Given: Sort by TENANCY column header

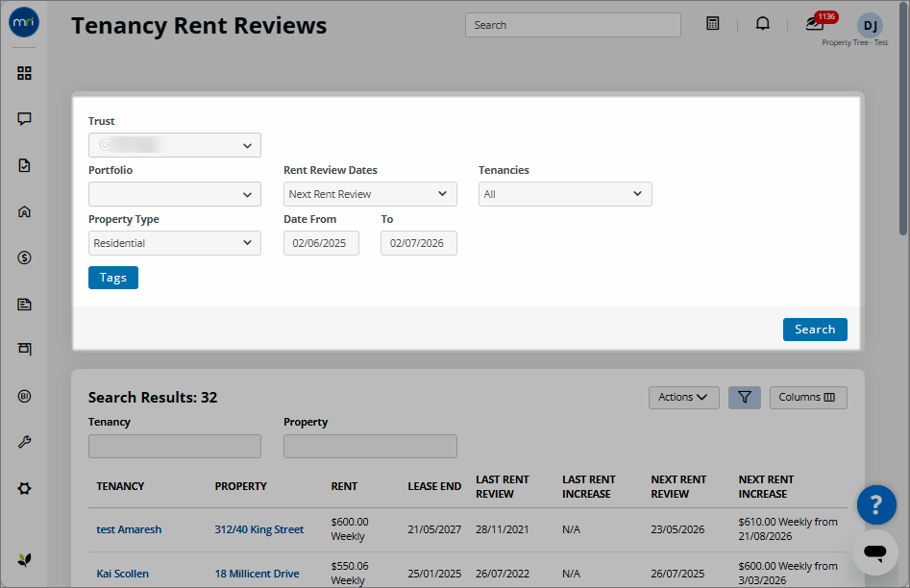Looking at the screenshot, I should (x=120, y=486).
